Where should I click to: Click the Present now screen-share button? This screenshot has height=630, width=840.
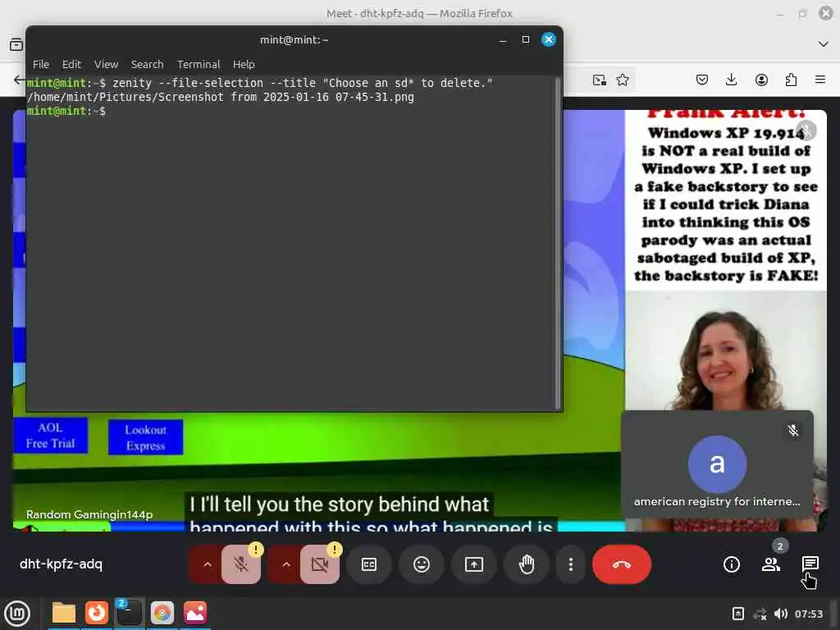click(x=474, y=564)
